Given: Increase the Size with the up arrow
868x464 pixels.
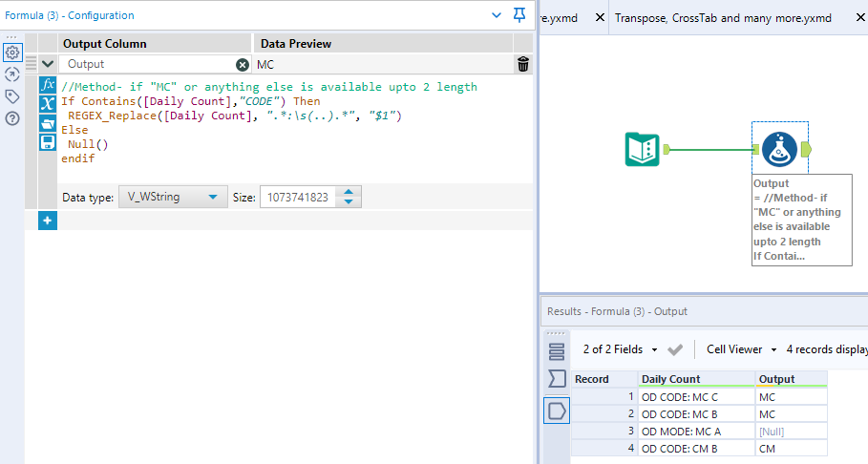Looking at the screenshot, I should coord(349,192).
